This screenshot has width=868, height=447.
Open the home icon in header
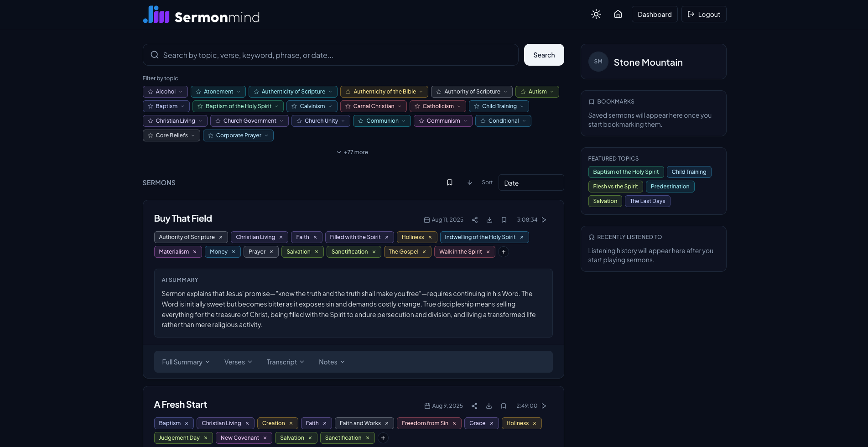pos(618,14)
